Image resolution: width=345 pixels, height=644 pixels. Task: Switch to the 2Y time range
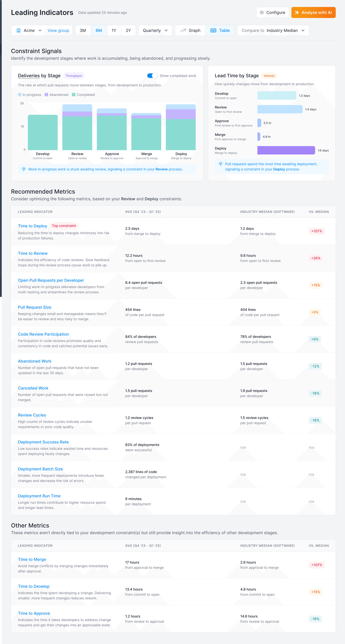[128, 31]
